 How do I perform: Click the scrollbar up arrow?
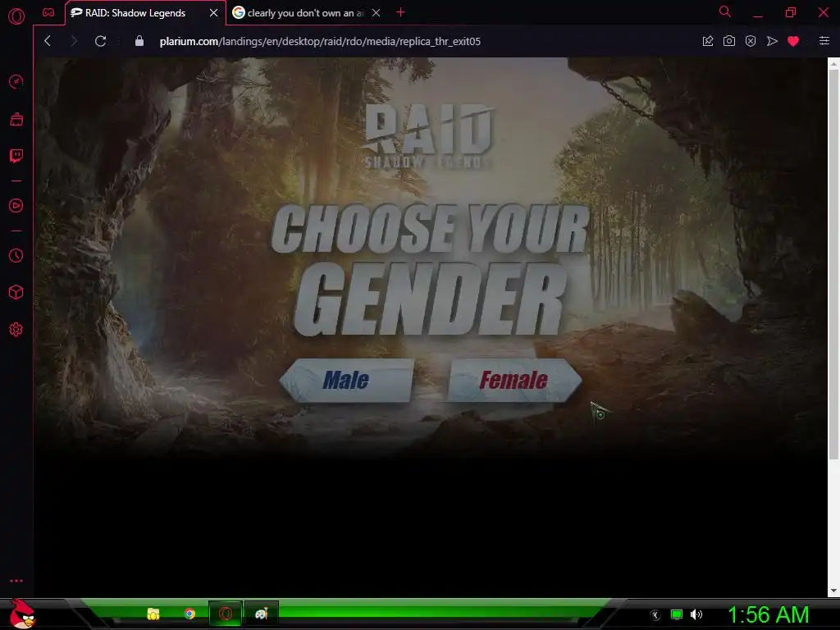(x=833, y=64)
